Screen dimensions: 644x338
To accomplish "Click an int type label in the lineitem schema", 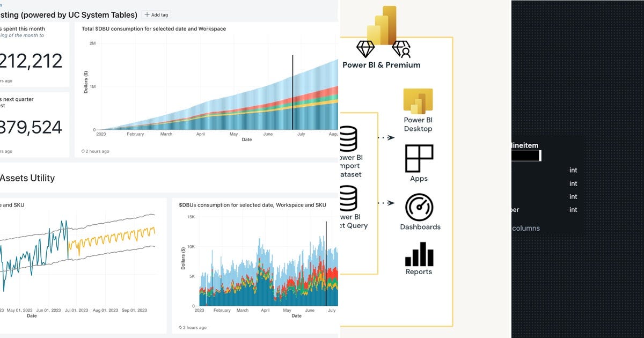I will 573,170.
